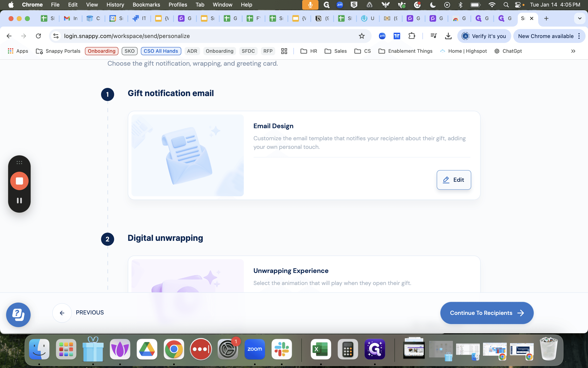This screenshot has width=588, height=368.
Task: Open the CS bookmarks folder
Action: [363, 51]
